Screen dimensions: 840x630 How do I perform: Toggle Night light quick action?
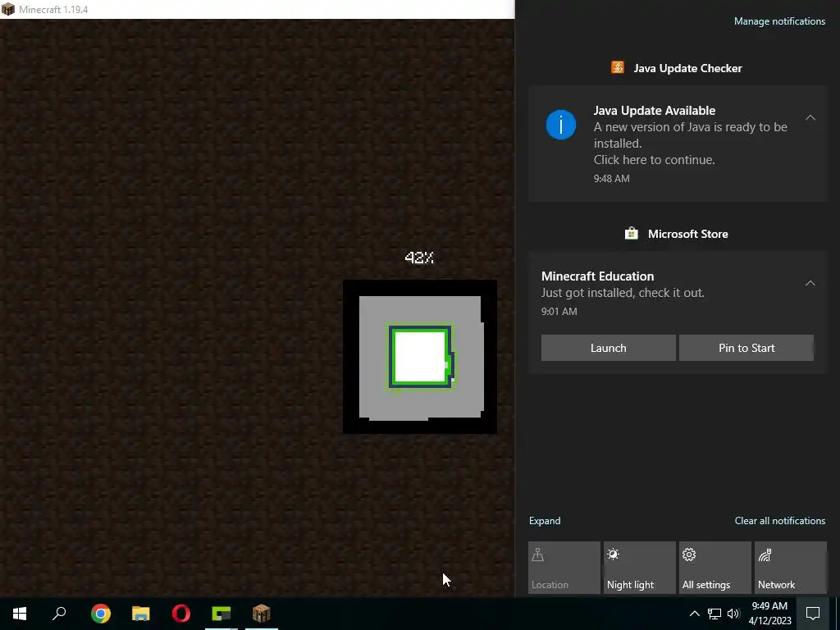pos(640,568)
